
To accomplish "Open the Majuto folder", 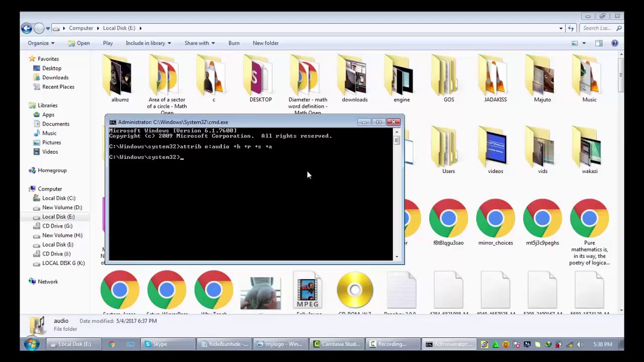I will [x=542, y=79].
